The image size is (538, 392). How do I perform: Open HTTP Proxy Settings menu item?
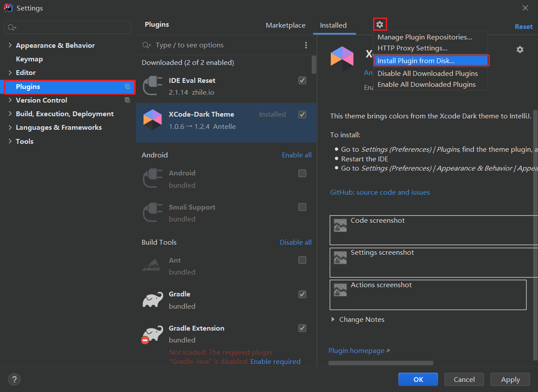[x=430, y=48]
